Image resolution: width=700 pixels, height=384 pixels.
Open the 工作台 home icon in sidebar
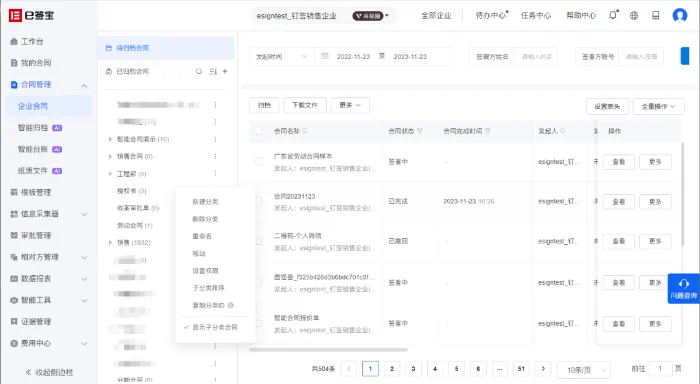14,42
